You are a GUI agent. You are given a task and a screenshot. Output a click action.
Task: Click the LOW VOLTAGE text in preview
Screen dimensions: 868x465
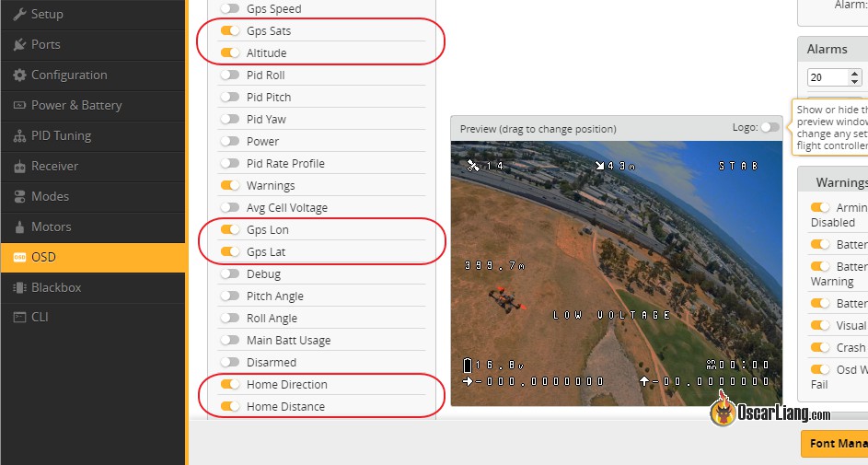click(x=612, y=315)
